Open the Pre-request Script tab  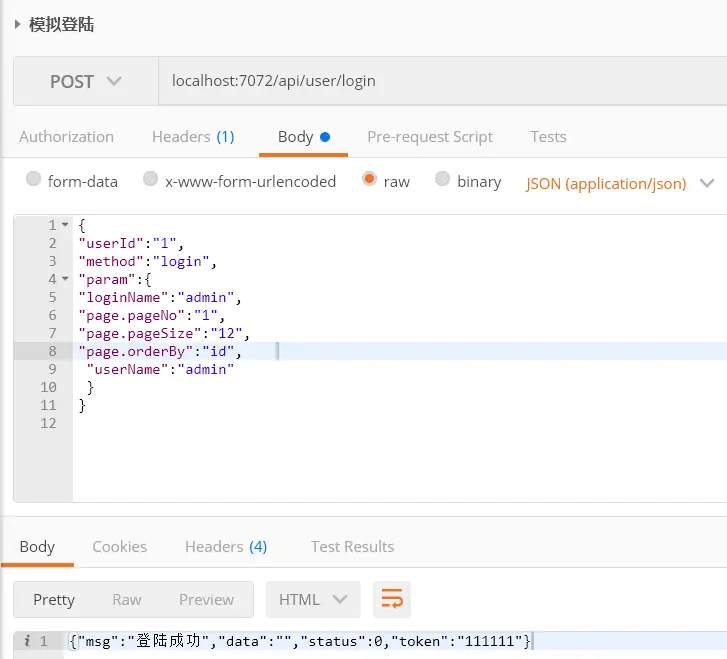430,137
